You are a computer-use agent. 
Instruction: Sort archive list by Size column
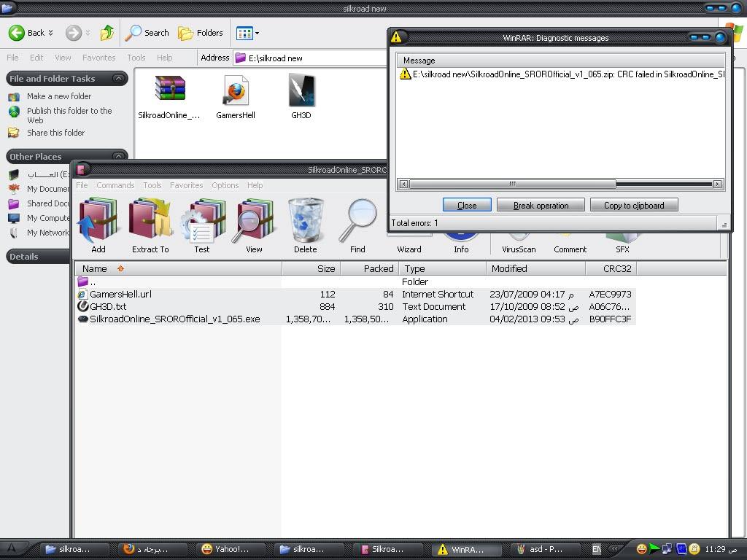311,268
